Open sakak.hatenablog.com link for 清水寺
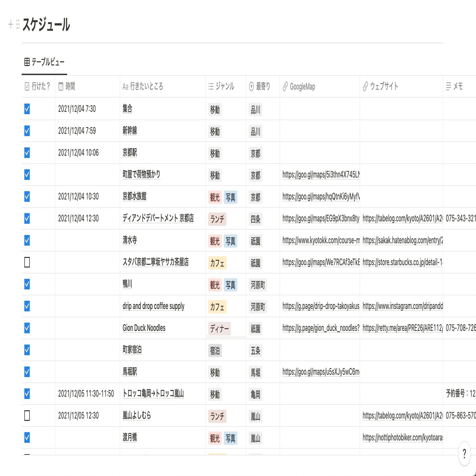 (x=403, y=240)
